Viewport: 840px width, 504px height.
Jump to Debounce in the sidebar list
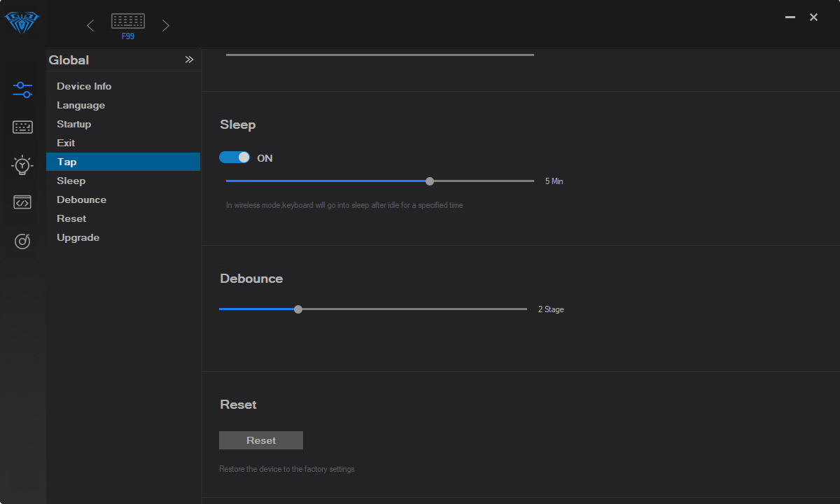point(81,199)
